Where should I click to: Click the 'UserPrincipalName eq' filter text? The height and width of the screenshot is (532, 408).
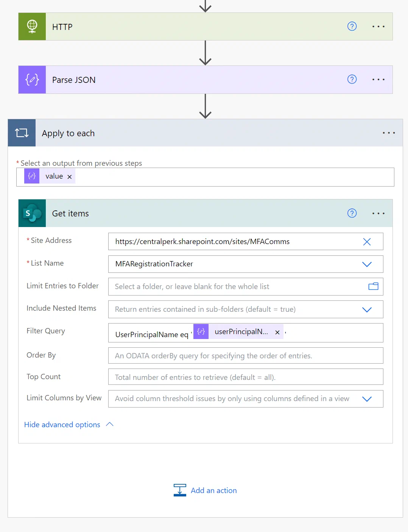point(152,334)
